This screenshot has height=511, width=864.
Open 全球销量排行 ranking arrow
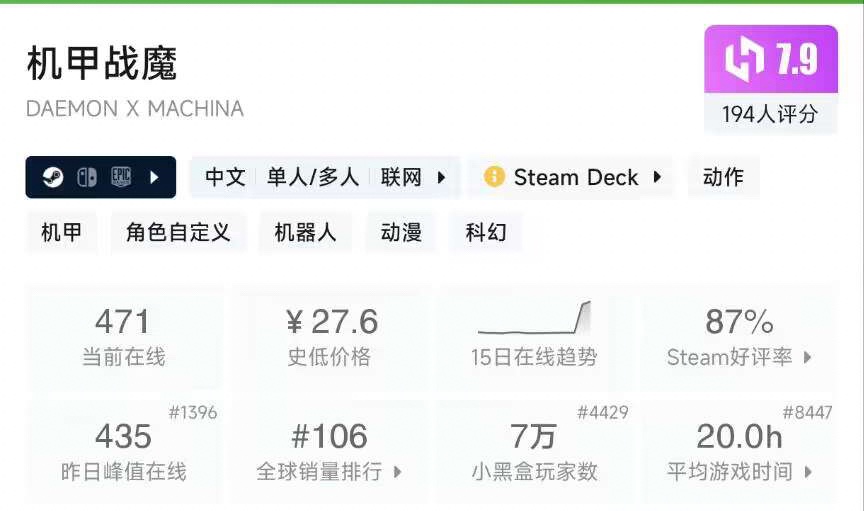[397, 472]
